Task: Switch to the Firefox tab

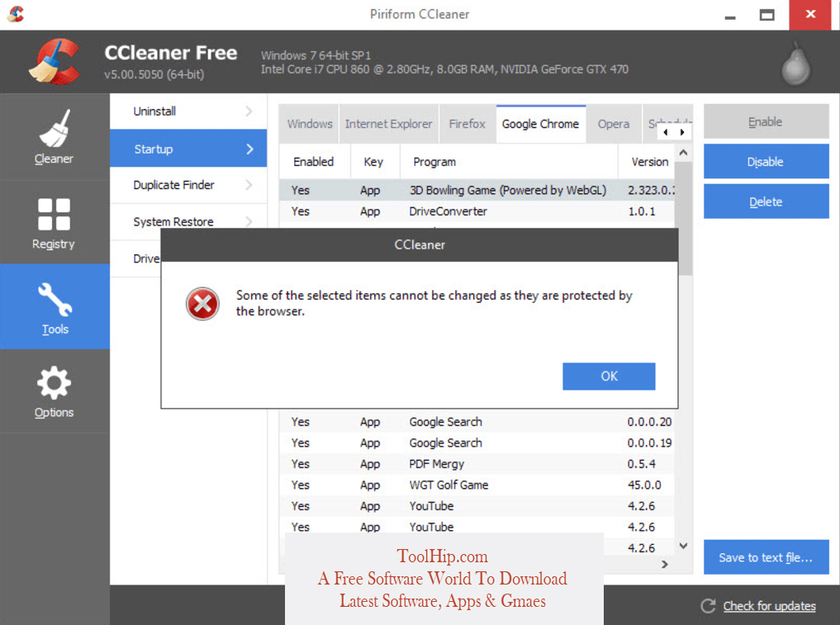Action: pyautogui.click(x=467, y=124)
